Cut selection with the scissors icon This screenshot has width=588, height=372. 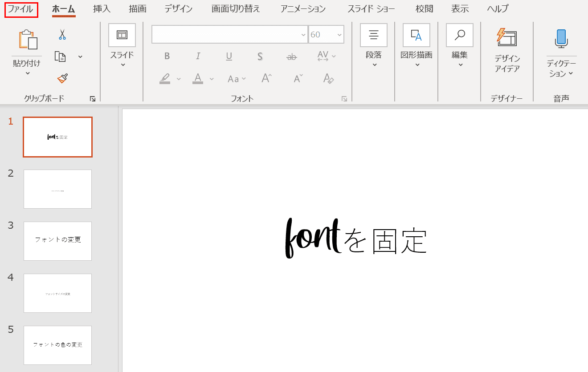click(x=62, y=34)
